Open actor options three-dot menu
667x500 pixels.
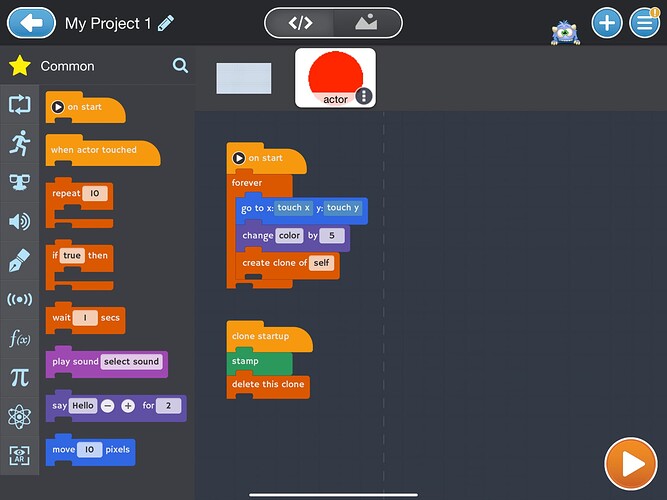(x=364, y=96)
